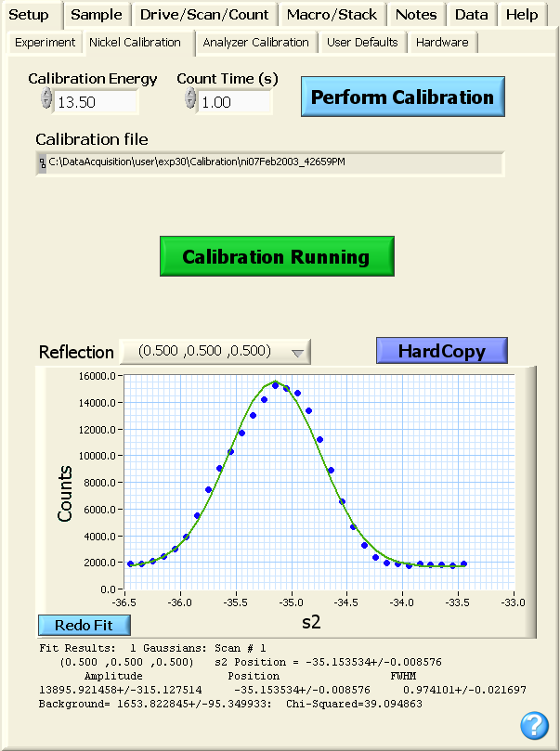560x751 pixels.
Task: Go to the Drive/Scan/Count tab
Action: pyautogui.click(x=204, y=15)
